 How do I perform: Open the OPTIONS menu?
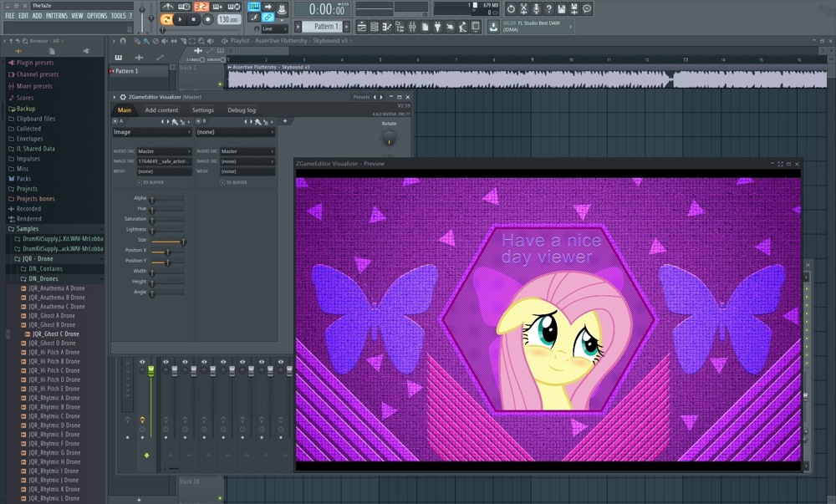pyautogui.click(x=96, y=15)
